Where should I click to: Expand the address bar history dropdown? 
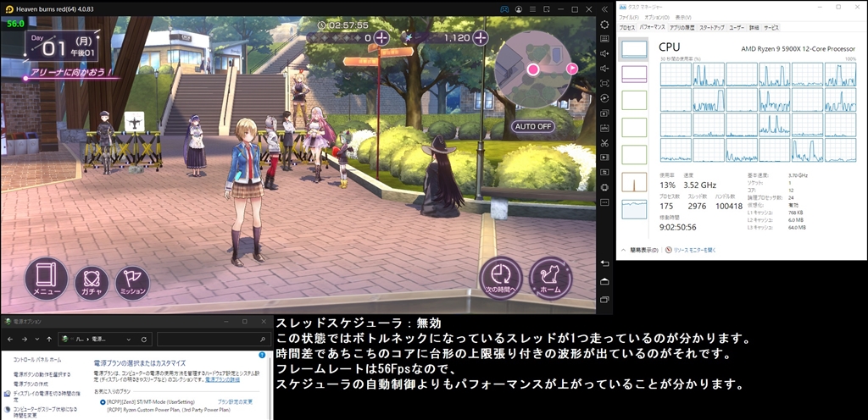pos(129,339)
